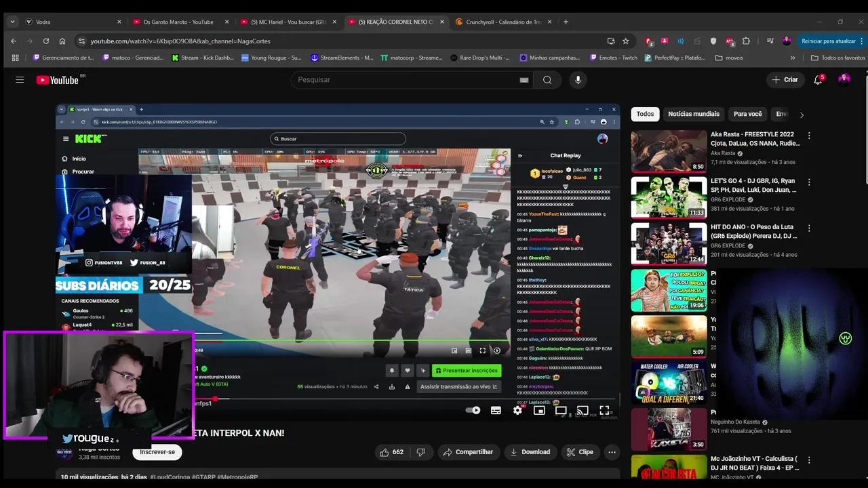Image resolution: width=868 pixels, height=488 pixels.
Task: Open the tab search chevron at window top
Action: click(12, 22)
